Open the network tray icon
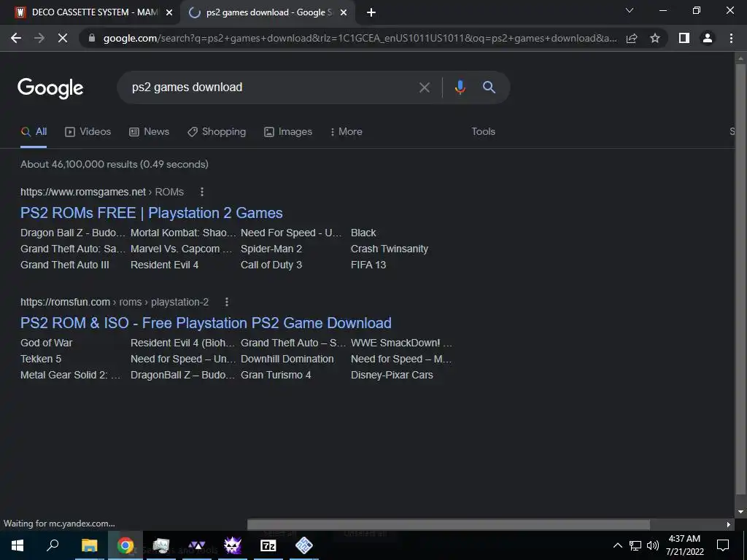Screen dimensions: 747x560 (635, 545)
